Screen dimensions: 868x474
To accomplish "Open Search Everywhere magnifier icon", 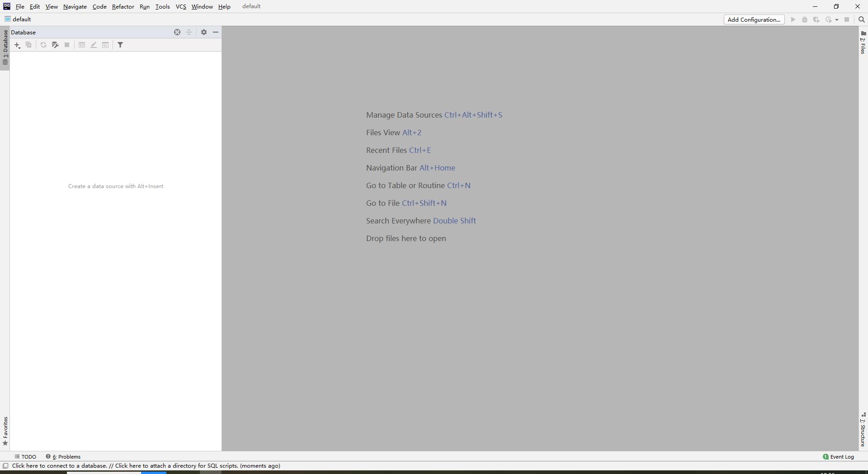I will point(862,19).
